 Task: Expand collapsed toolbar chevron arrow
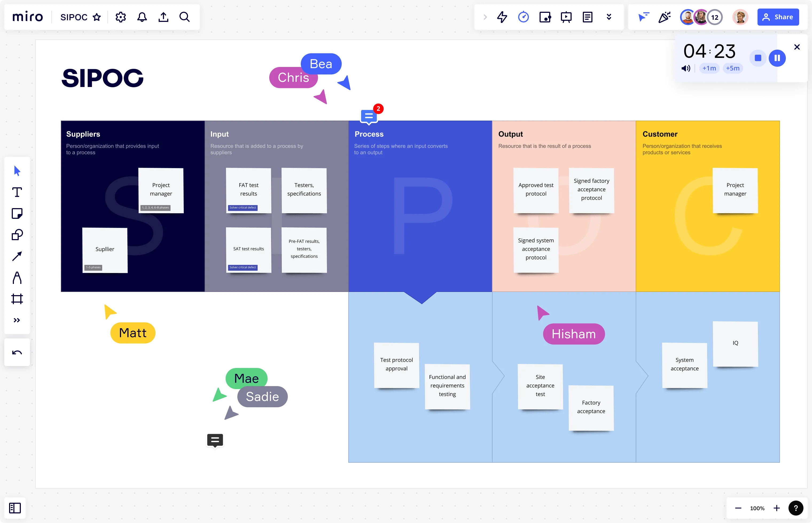485,17
